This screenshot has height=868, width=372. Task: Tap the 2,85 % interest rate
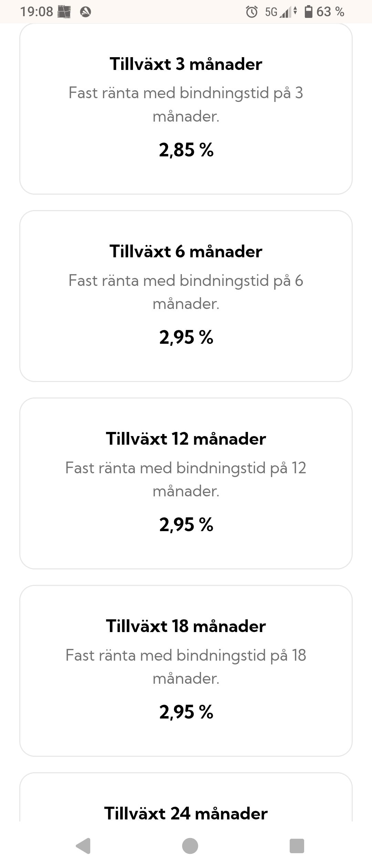186,150
